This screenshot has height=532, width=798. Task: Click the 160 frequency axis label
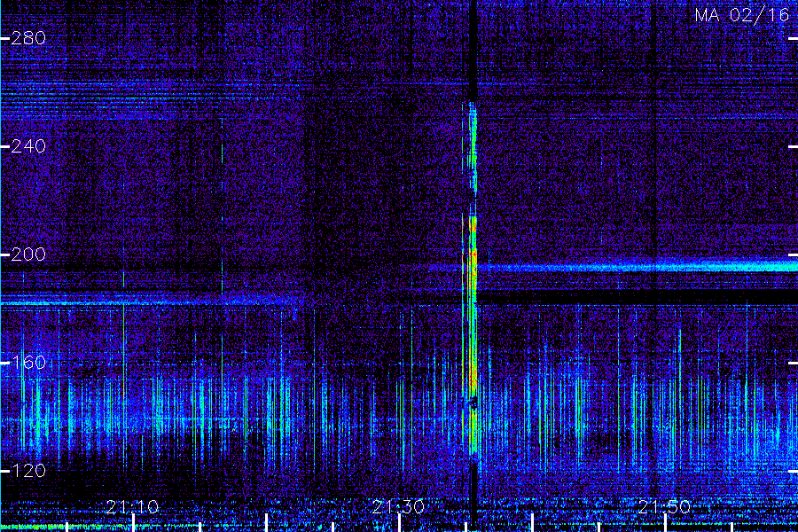point(28,363)
